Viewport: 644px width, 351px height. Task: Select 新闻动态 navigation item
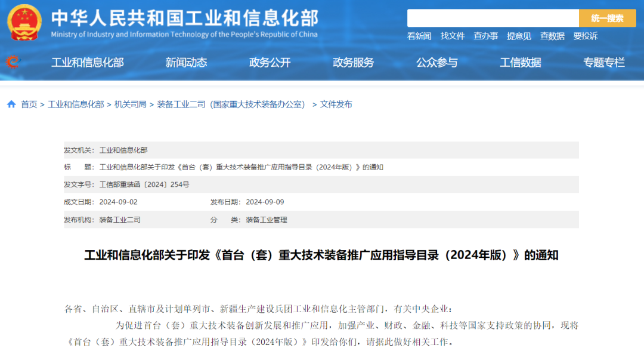point(186,63)
